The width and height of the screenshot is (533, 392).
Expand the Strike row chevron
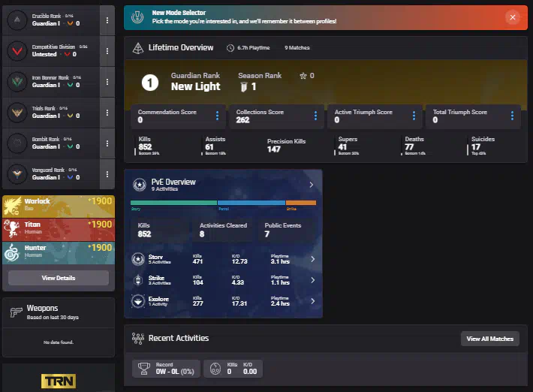click(313, 280)
